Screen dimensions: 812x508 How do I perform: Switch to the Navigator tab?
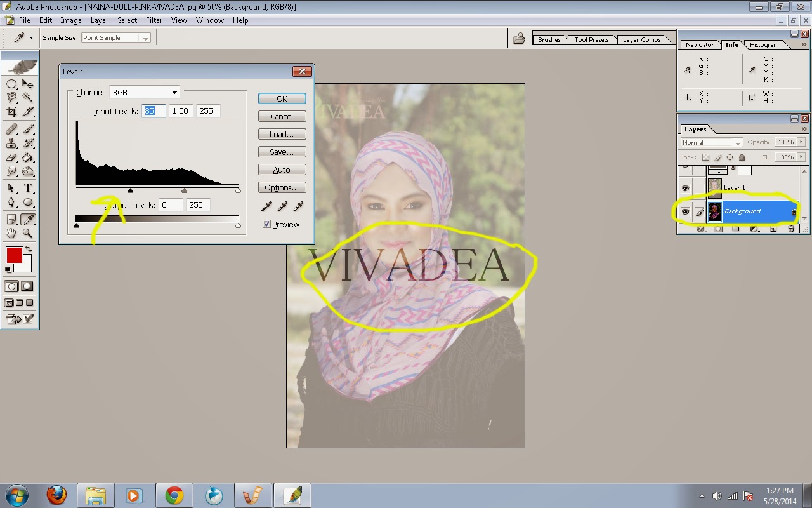click(700, 44)
